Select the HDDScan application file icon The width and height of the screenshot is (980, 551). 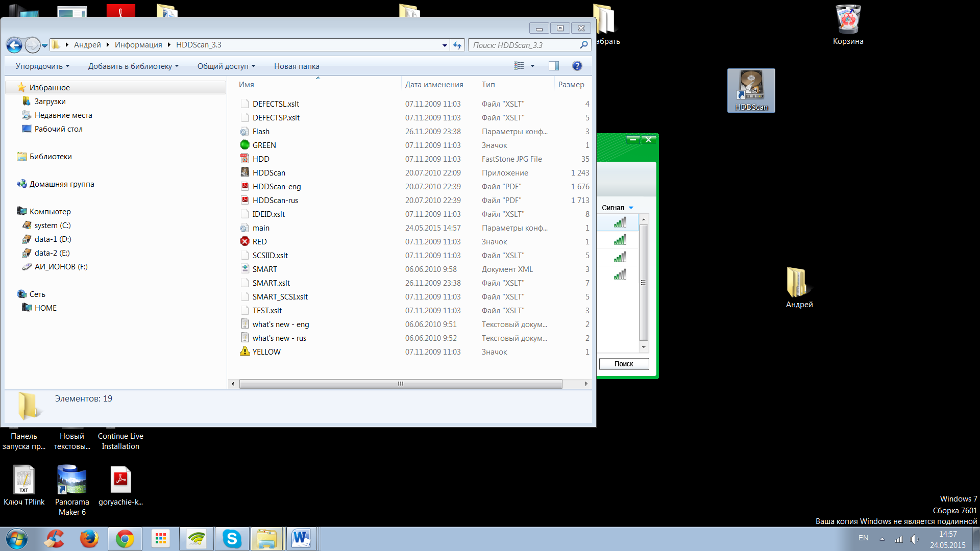point(245,172)
